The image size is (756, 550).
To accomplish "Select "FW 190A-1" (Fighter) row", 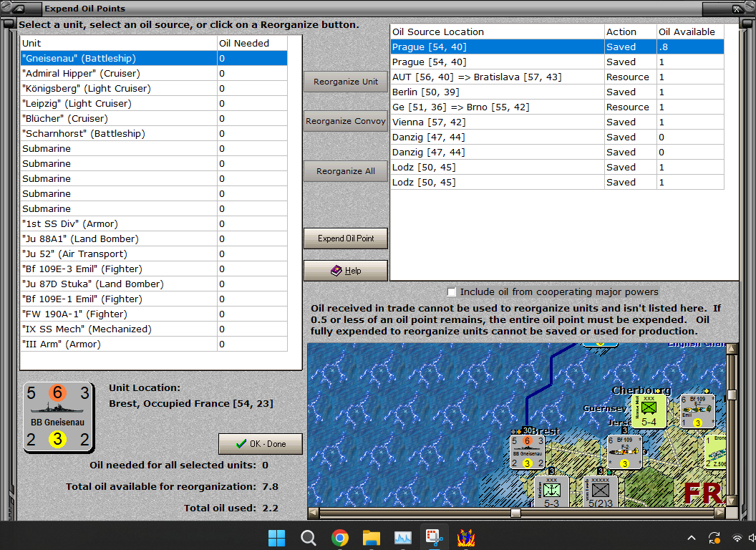I will point(154,314).
